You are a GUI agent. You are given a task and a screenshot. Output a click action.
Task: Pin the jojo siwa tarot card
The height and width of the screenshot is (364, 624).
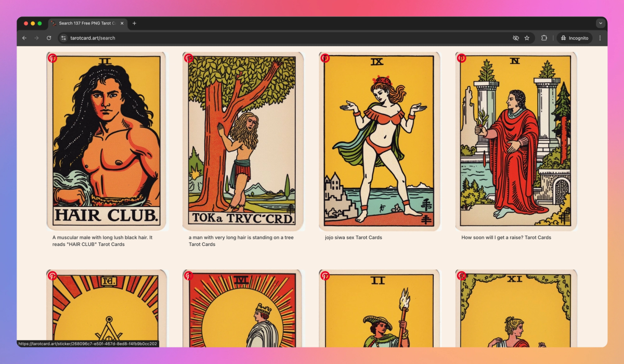pos(324,58)
